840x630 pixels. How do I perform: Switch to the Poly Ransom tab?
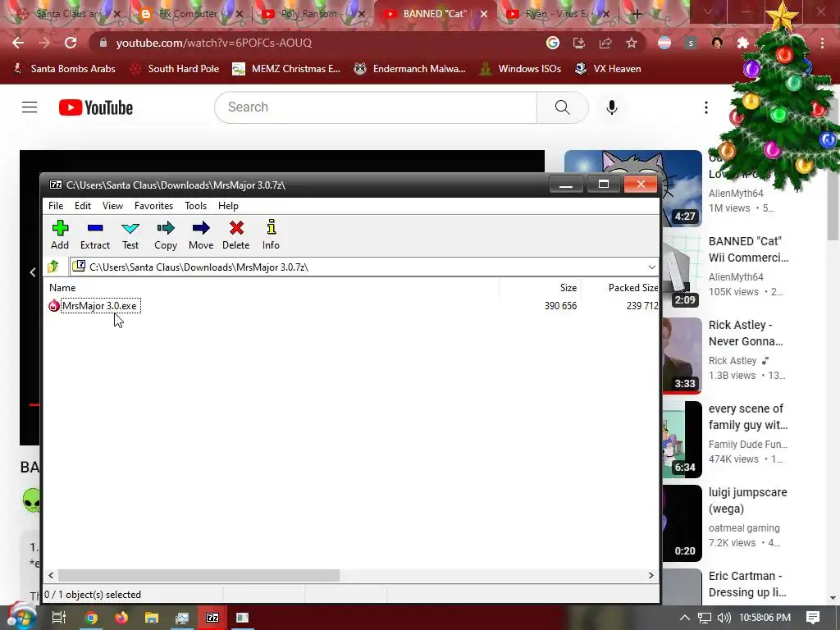coord(309,14)
